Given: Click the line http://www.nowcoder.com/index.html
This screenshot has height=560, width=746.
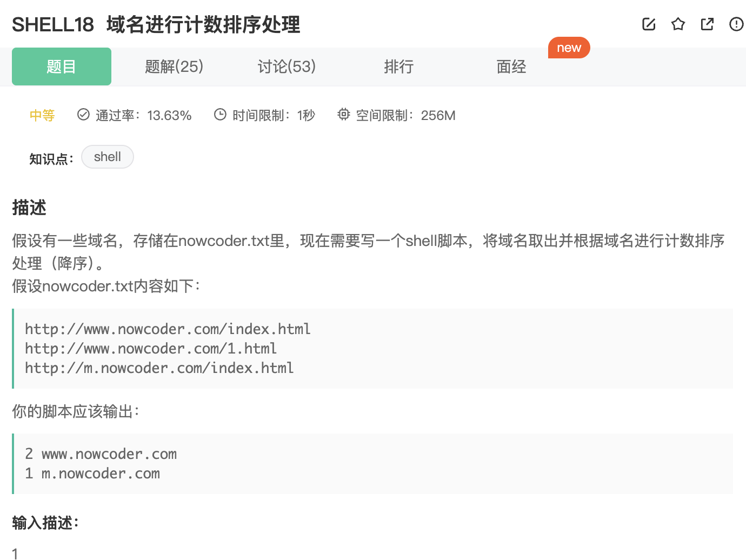Looking at the screenshot, I should pyautogui.click(x=168, y=329).
